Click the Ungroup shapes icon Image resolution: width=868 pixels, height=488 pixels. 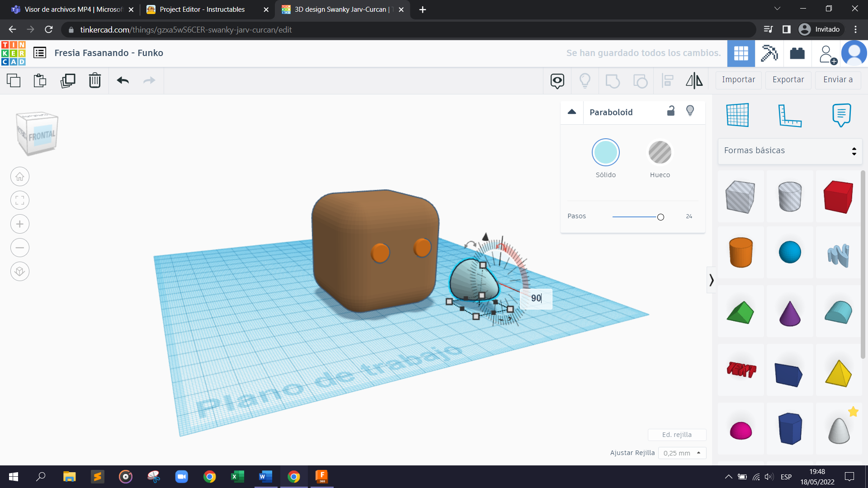point(640,81)
